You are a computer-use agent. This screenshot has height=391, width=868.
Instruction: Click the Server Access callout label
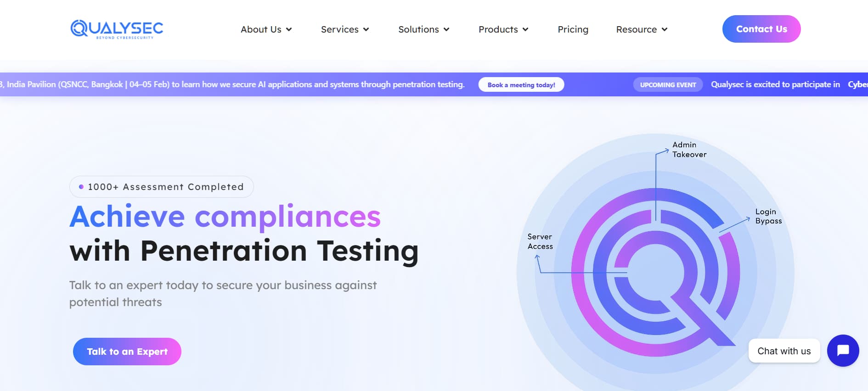tap(540, 241)
